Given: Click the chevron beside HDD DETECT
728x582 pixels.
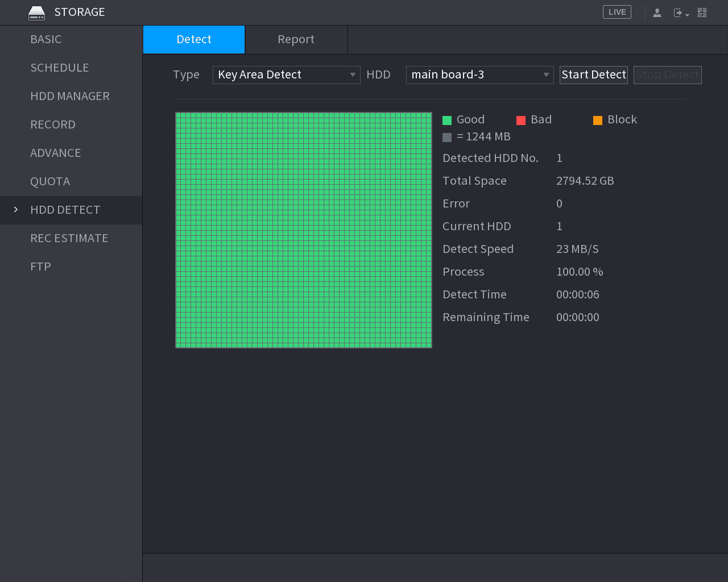Looking at the screenshot, I should 16,210.
